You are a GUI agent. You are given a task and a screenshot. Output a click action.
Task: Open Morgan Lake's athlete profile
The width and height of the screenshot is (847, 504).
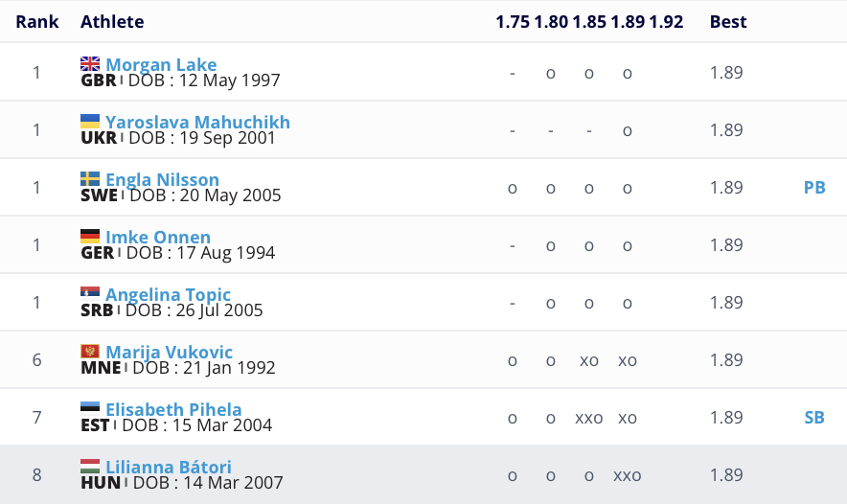point(161,65)
